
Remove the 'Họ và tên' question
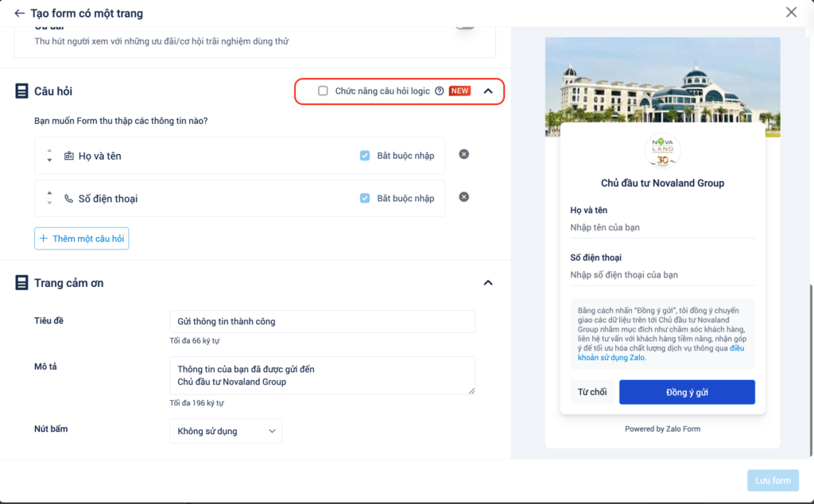(x=463, y=154)
